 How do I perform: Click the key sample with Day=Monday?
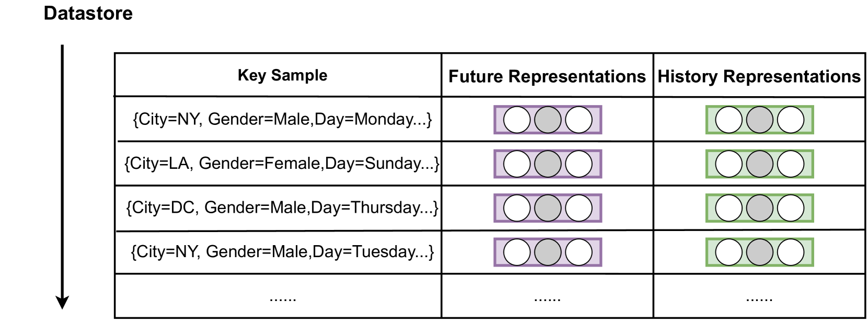click(282, 119)
